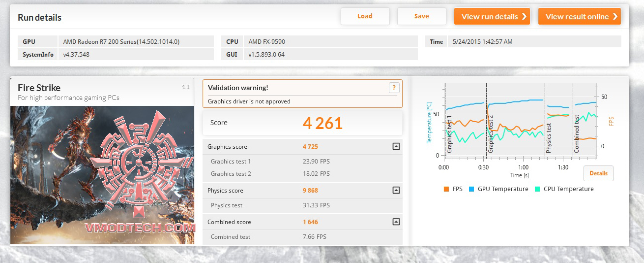Click 'For high performance gaming PCs' subtitle
This screenshot has height=263, width=644.
(x=68, y=98)
